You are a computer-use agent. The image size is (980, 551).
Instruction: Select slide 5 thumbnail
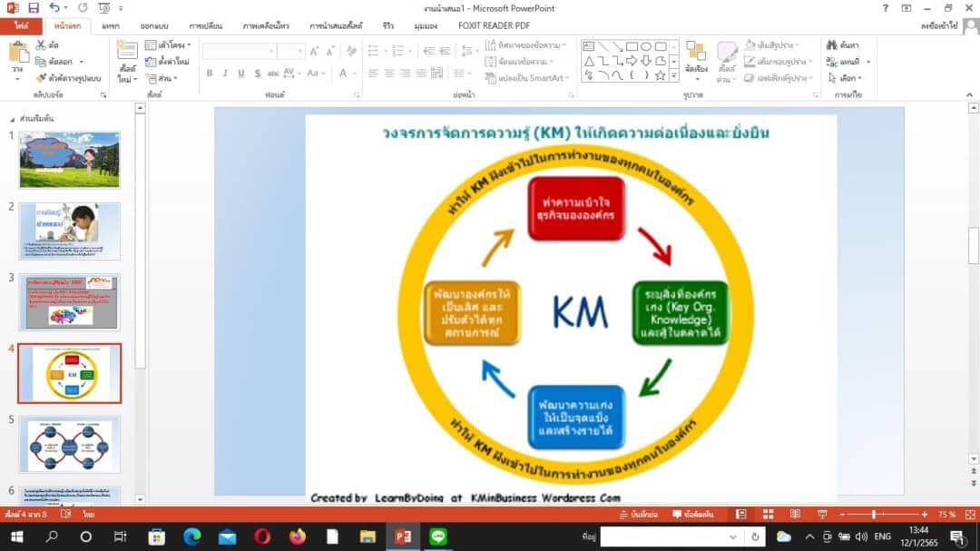(x=69, y=444)
